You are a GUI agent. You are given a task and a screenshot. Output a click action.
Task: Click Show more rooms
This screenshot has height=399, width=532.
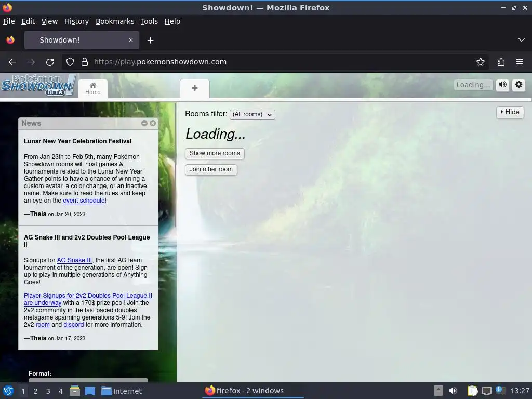pyautogui.click(x=215, y=153)
